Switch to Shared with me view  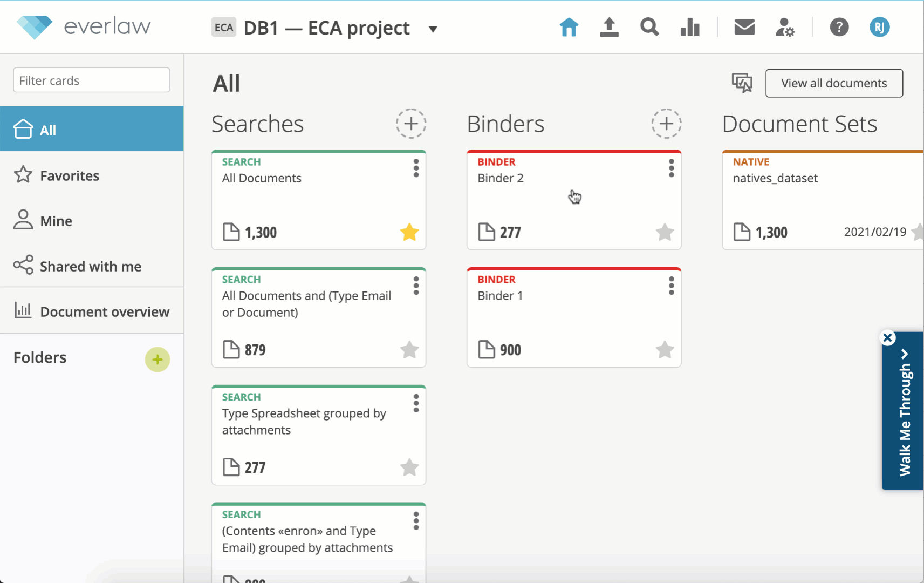tap(91, 267)
